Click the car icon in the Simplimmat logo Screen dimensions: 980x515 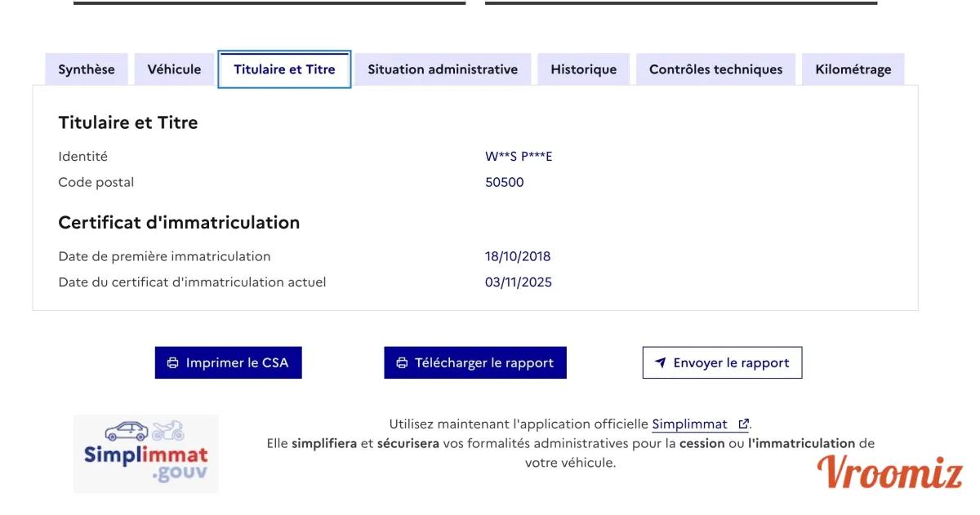click(127, 431)
